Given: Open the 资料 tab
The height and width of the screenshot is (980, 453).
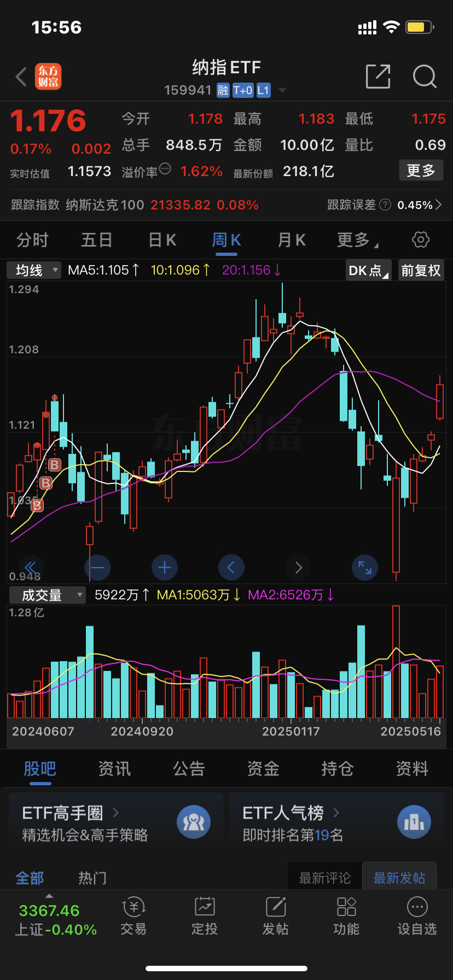Looking at the screenshot, I should point(412,769).
